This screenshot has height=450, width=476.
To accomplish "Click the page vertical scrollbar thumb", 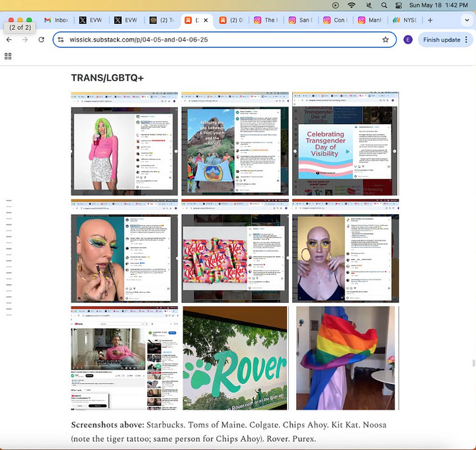I will pyautogui.click(x=473, y=363).
